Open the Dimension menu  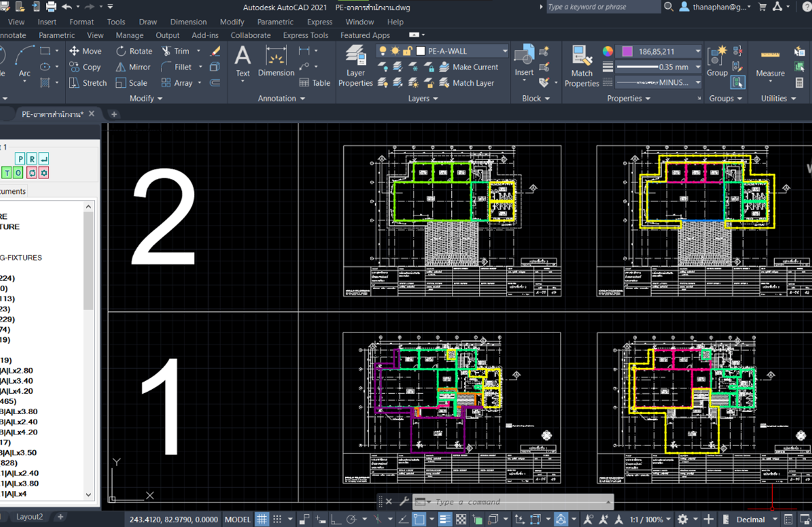pyautogui.click(x=188, y=22)
